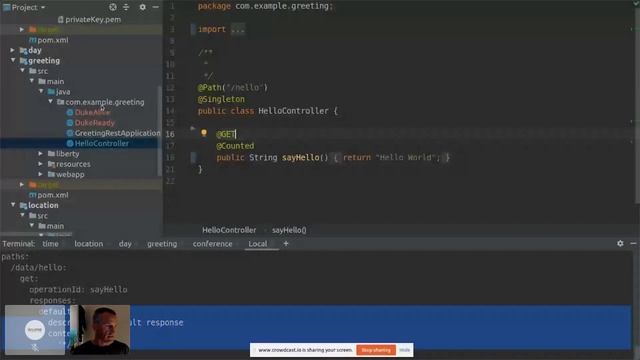Click the @Singleton annotation
The image size is (640, 360).
pyautogui.click(x=221, y=99)
